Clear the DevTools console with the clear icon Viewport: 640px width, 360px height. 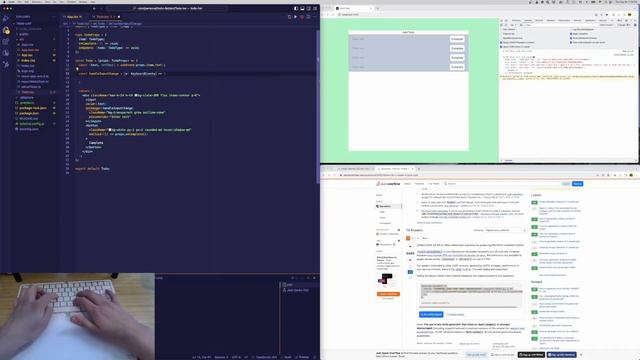click(x=507, y=25)
